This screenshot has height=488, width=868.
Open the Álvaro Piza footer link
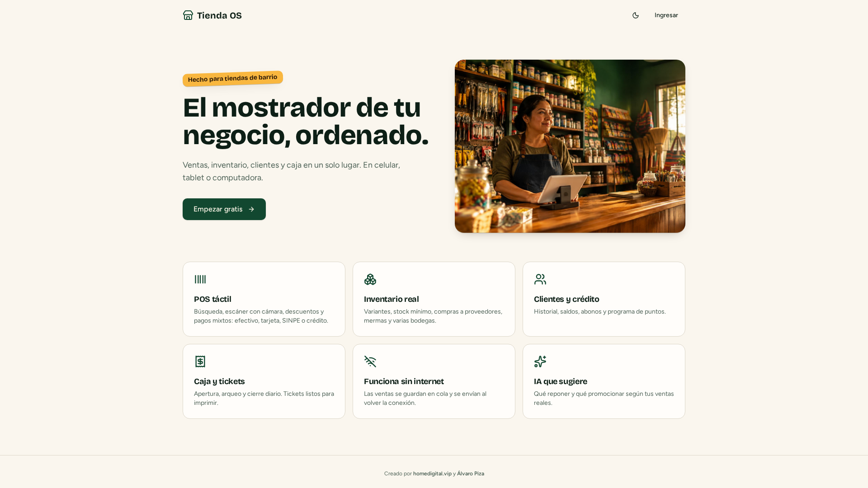[471, 474]
